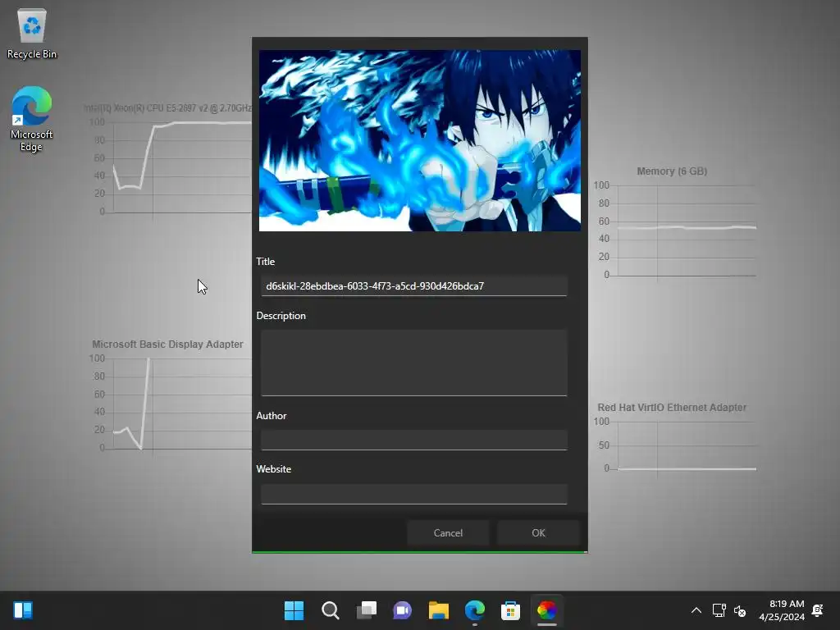Open Microsoft Store from the taskbar
The image size is (840, 630).
pyautogui.click(x=510, y=610)
